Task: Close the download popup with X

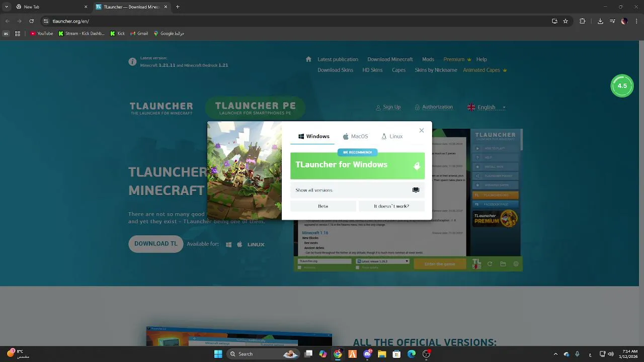Action: pyautogui.click(x=422, y=130)
